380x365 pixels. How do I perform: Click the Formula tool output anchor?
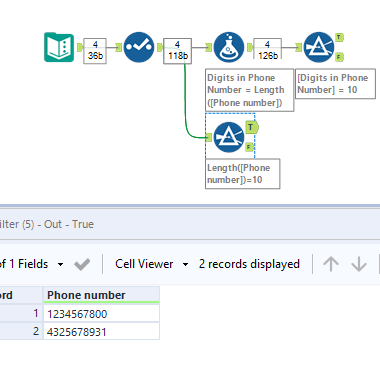point(249,47)
